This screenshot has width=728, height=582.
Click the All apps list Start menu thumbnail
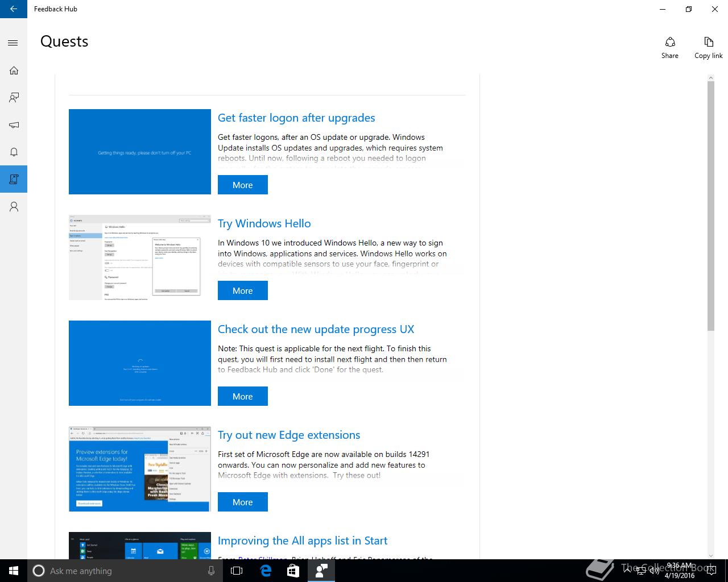(x=140, y=546)
